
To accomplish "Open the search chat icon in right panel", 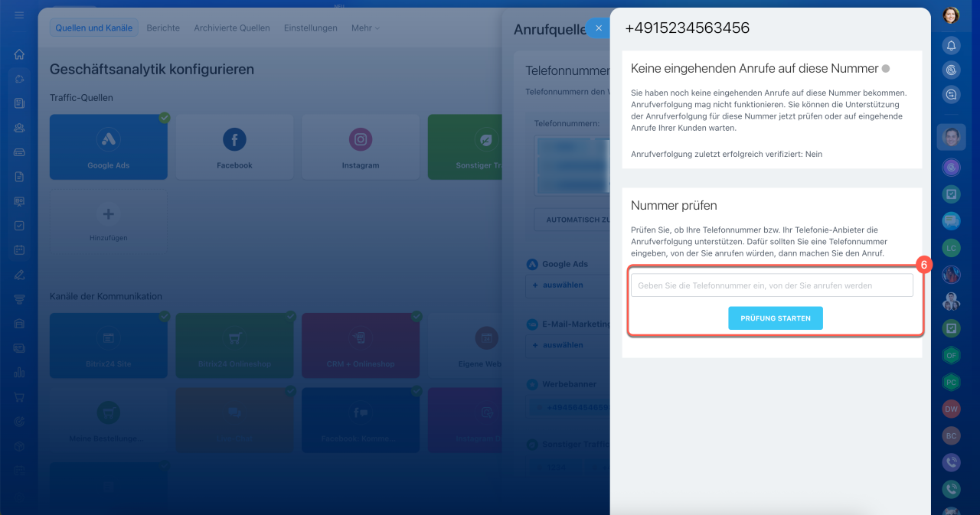I will 951,94.
